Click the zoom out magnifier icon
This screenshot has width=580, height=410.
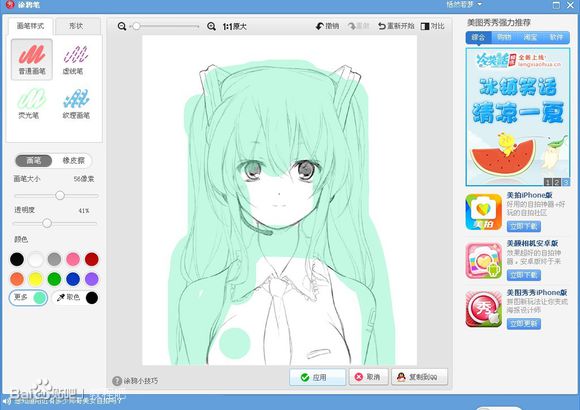click(x=122, y=26)
